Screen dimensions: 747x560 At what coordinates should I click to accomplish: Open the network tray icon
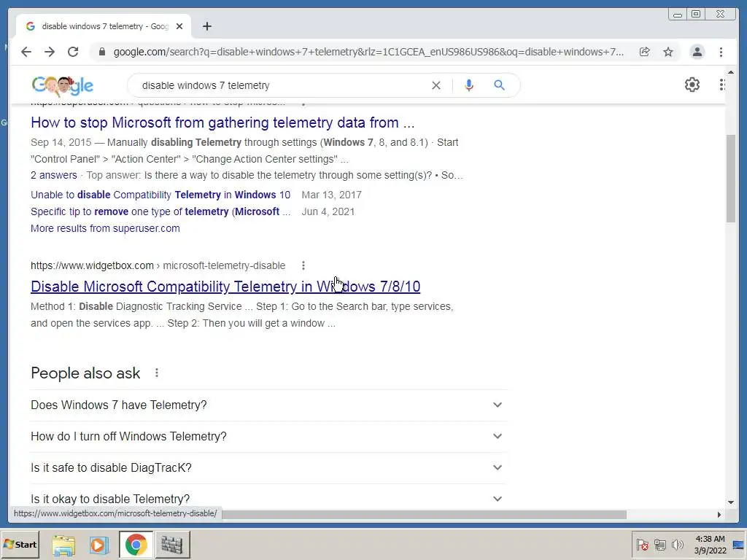tap(659, 545)
